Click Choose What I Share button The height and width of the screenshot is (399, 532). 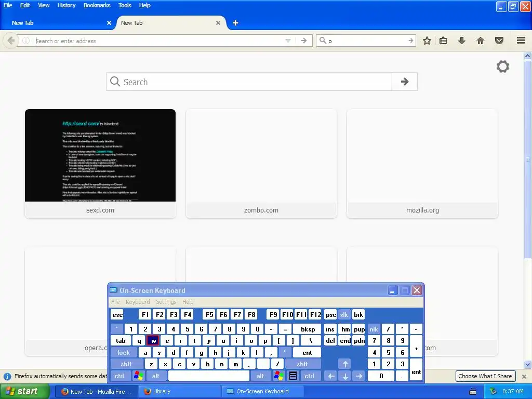(x=485, y=376)
